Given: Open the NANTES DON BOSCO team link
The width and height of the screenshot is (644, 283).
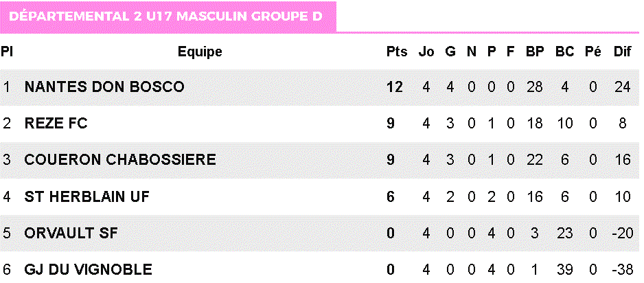Looking at the screenshot, I should click(104, 87).
